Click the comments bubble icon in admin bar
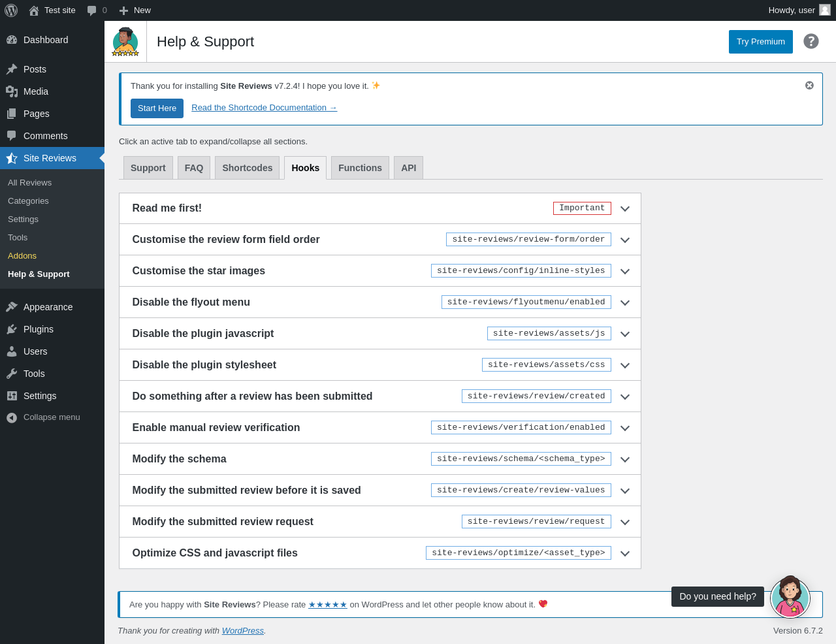Image resolution: width=836 pixels, height=644 pixels. 92,10
